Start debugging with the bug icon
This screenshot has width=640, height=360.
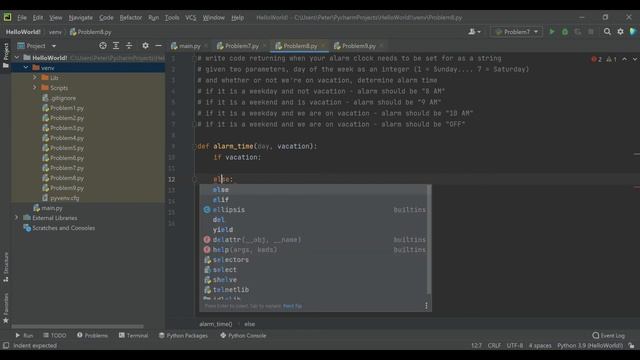click(x=565, y=32)
